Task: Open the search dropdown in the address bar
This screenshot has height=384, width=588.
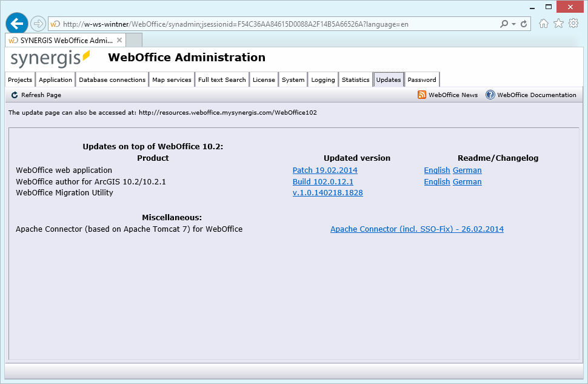Action: click(x=513, y=23)
